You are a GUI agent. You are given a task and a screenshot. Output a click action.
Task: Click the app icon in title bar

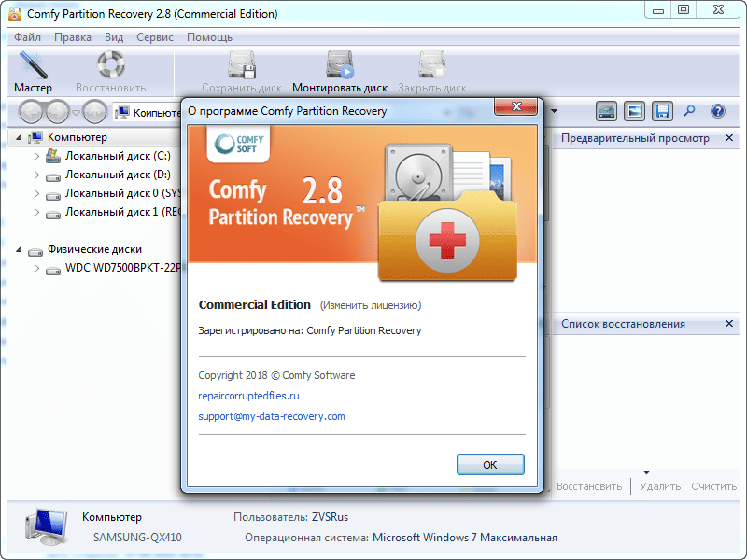click(15, 13)
